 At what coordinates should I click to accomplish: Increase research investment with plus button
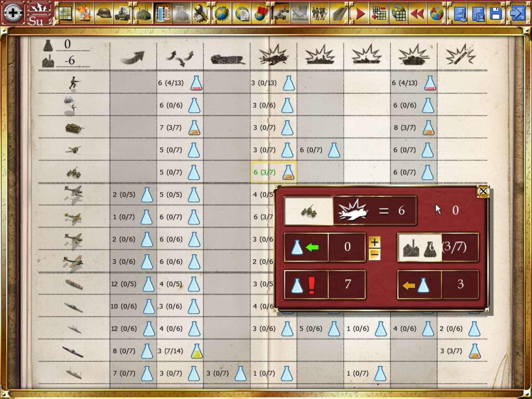(375, 242)
